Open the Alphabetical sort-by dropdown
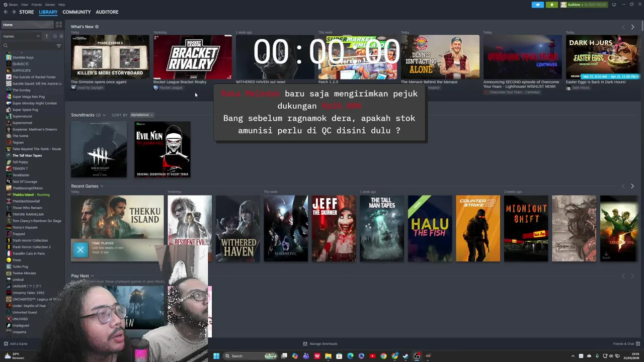This screenshot has height=362, width=644. point(141,115)
